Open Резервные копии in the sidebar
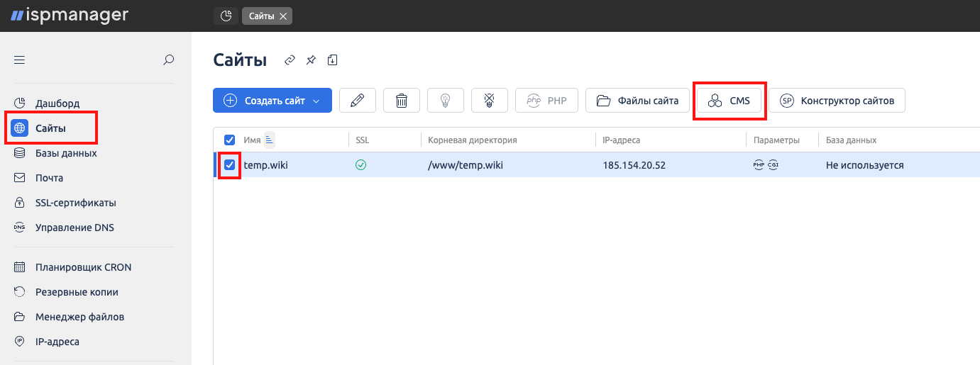Screen dimensions: 980x365 [x=66, y=292]
